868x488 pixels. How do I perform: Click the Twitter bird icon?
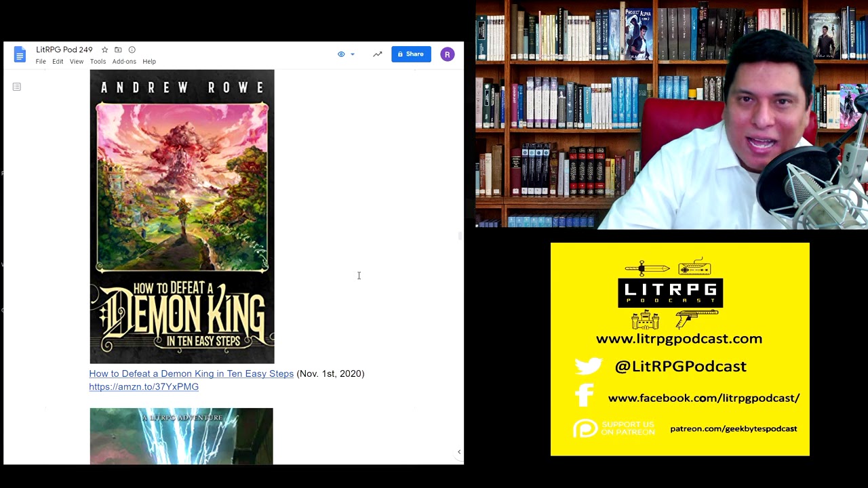[588, 366]
